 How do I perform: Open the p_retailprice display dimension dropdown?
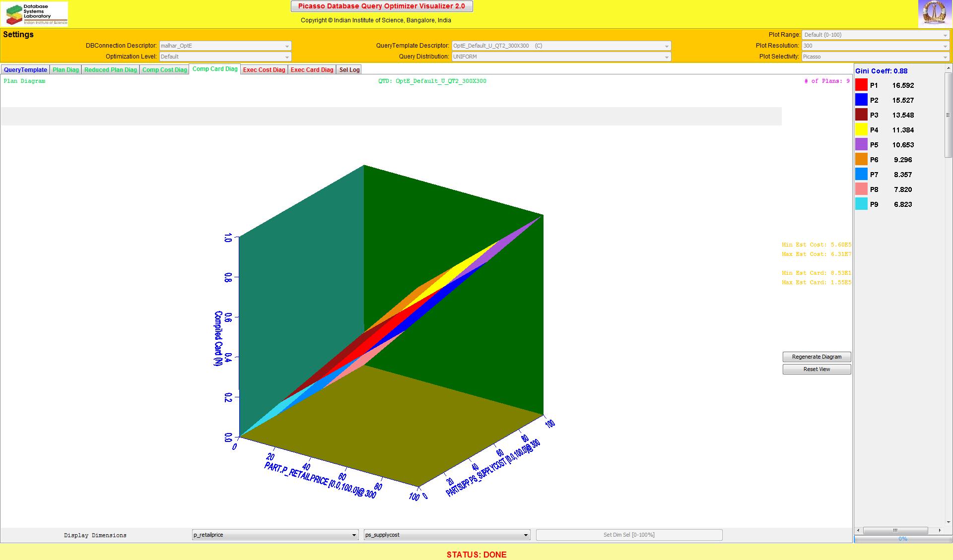[x=275, y=535]
